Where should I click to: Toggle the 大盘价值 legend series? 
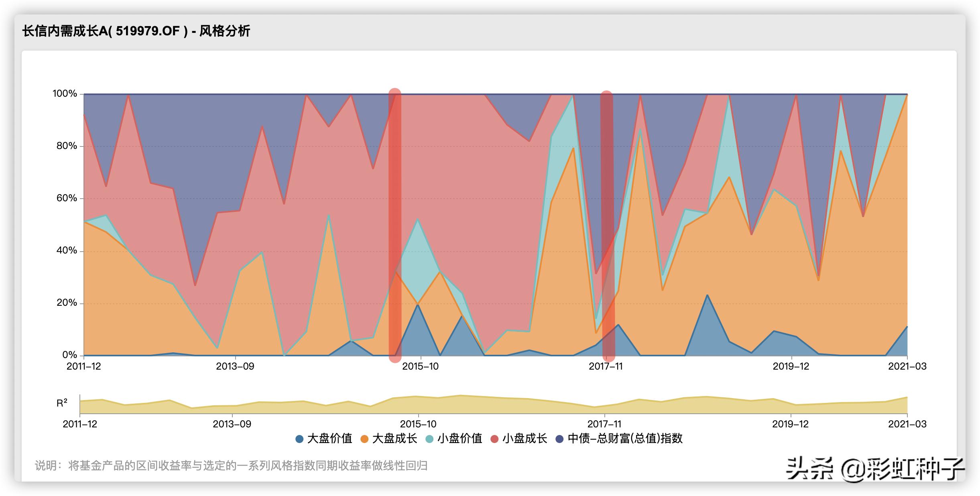(329, 439)
